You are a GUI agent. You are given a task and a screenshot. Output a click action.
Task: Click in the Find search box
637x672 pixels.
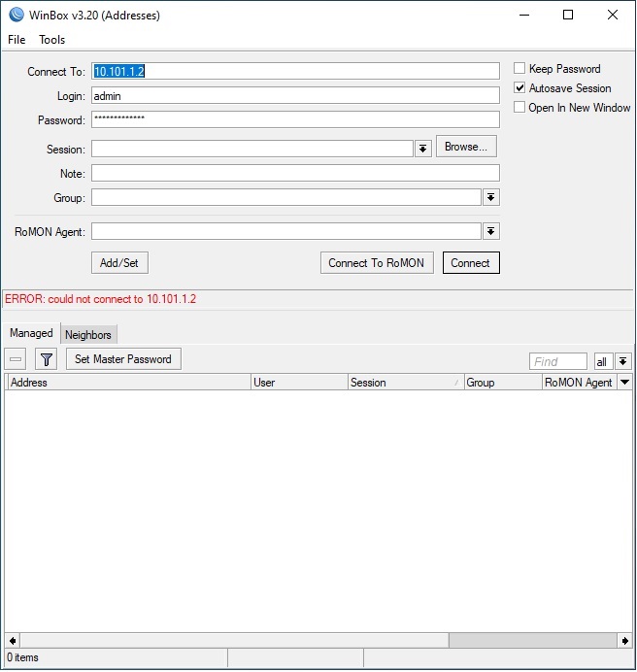(558, 361)
